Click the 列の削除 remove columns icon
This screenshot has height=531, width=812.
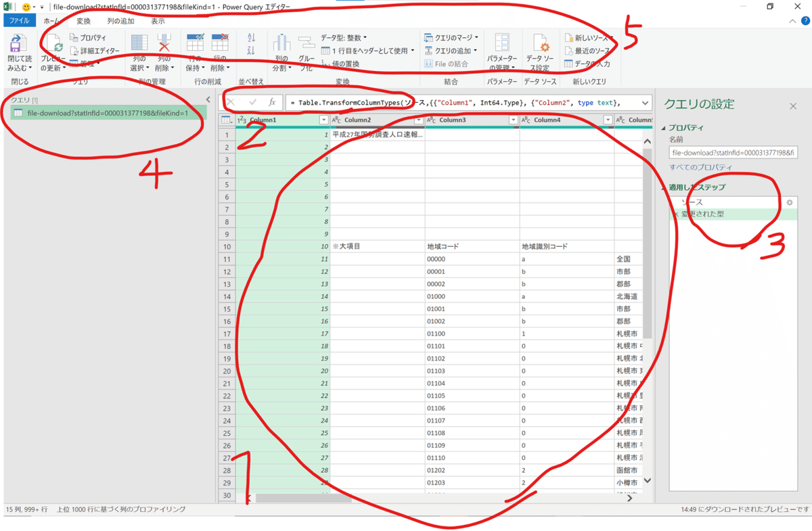[164, 43]
